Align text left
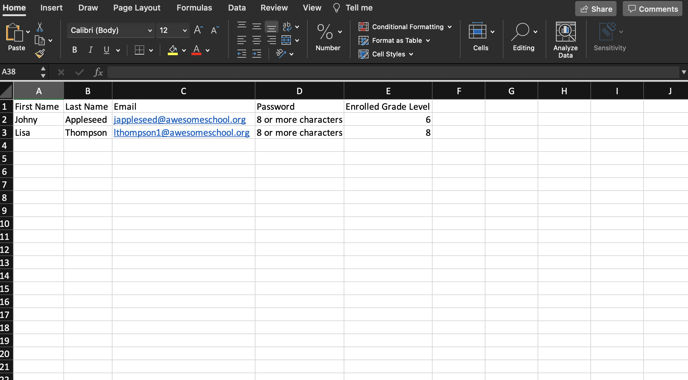688x380 pixels. tap(241, 40)
